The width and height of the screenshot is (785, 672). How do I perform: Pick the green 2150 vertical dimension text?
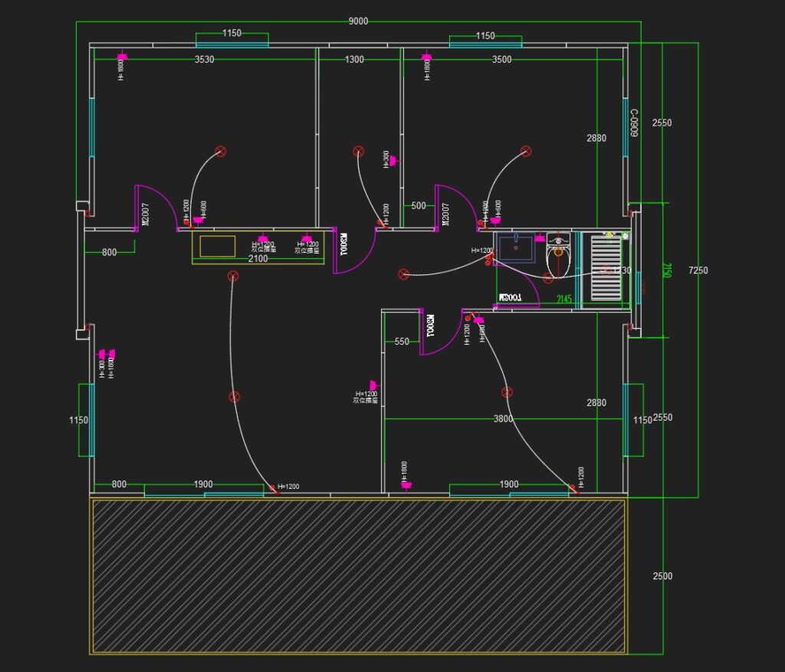click(x=666, y=270)
